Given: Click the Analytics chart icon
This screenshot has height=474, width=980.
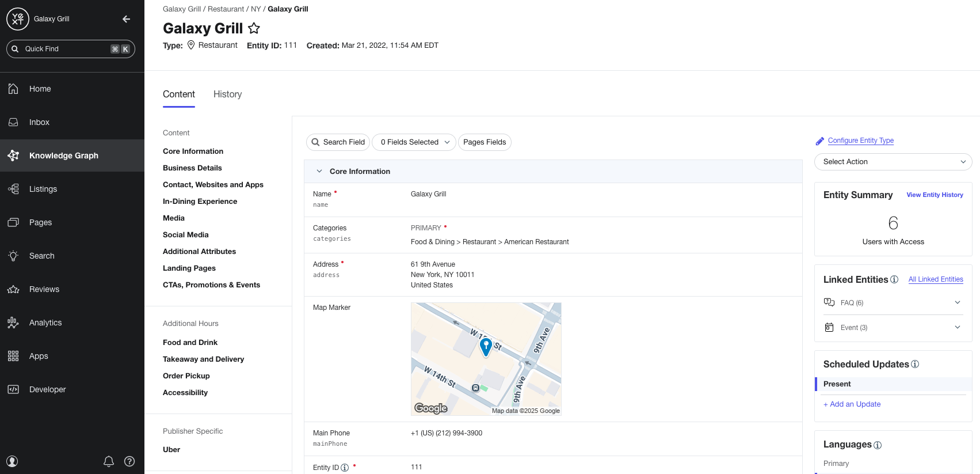Looking at the screenshot, I should point(13,323).
